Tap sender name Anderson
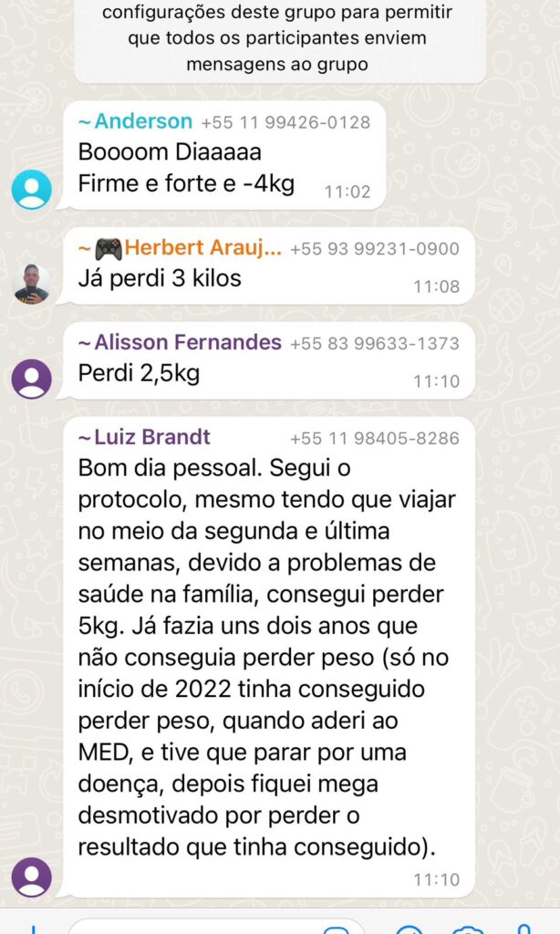This screenshot has width=560, height=934. 143,121
